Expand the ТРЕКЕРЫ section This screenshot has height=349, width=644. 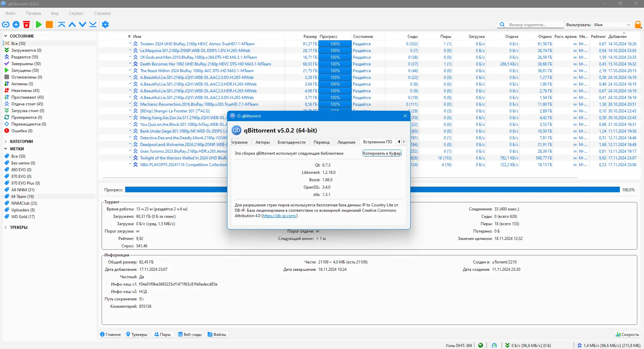click(5, 227)
